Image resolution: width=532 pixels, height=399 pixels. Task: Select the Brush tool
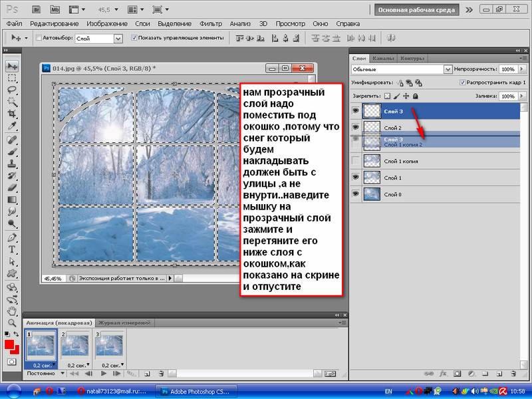click(12, 152)
